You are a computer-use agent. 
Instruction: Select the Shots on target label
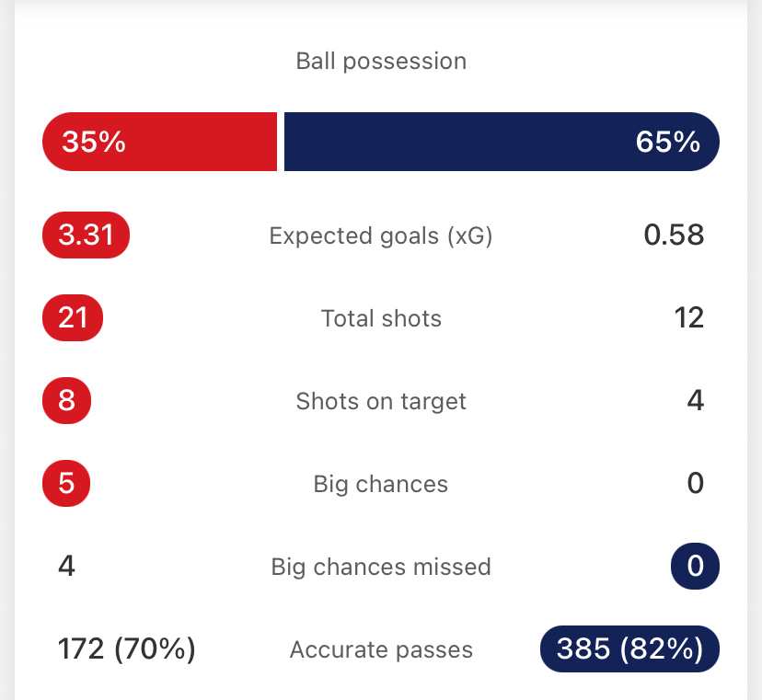click(x=381, y=402)
